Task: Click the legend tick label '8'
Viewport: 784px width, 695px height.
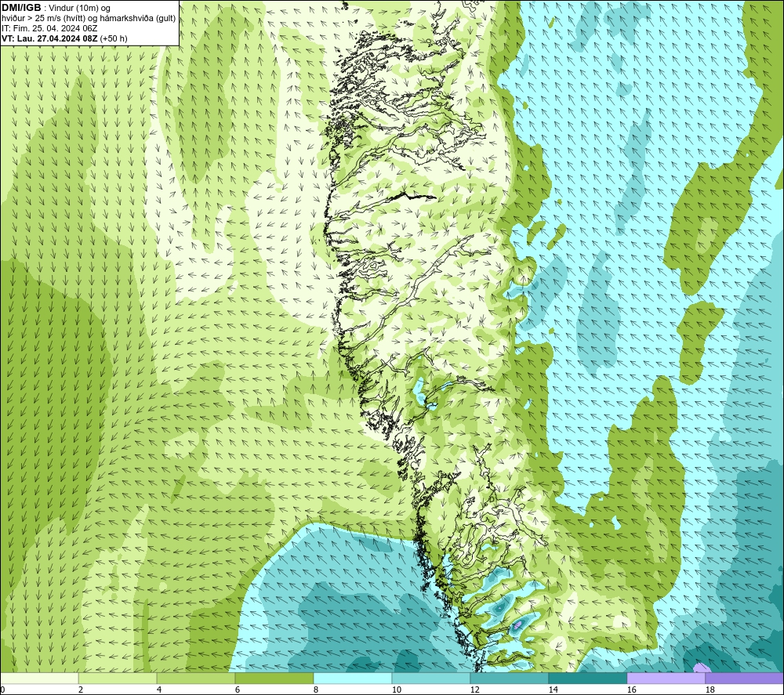Action: [x=315, y=690]
